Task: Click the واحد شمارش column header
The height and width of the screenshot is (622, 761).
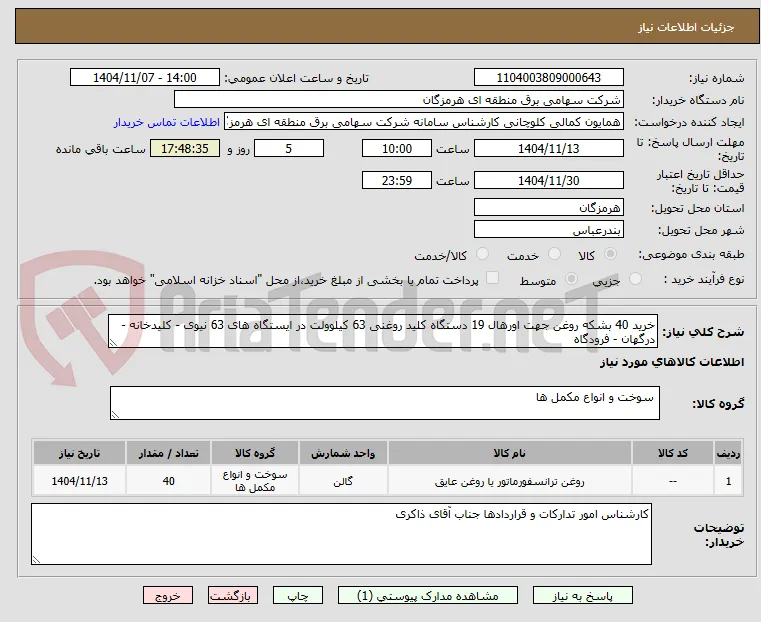Action: click(x=343, y=453)
